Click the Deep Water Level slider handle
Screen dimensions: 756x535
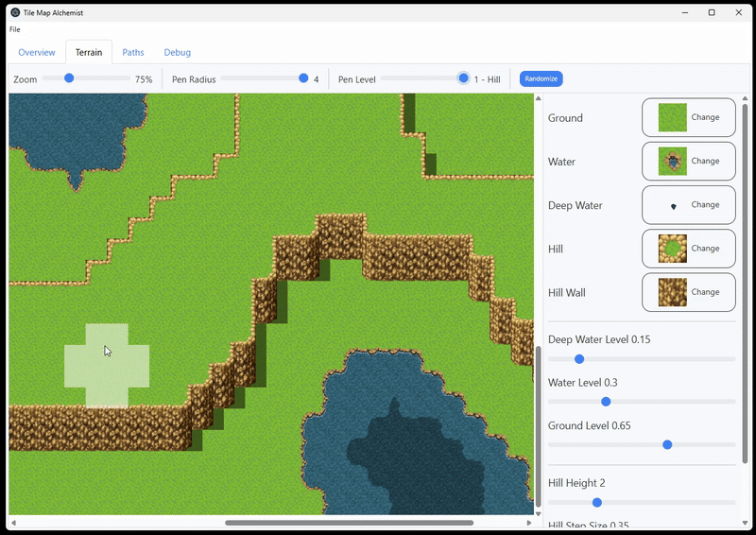click(579, 359)
